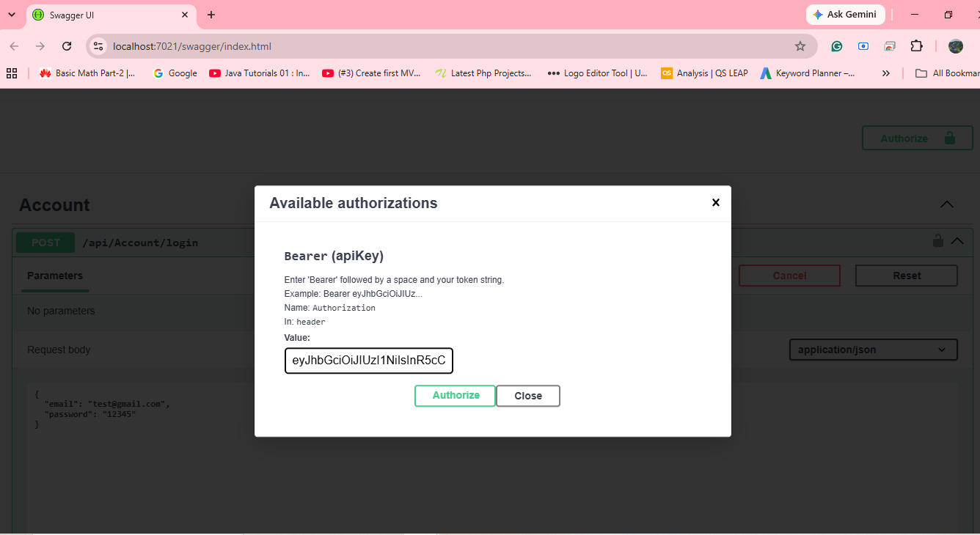Switch to the Parameters tab
980x535 pixels.
tap(55, 276)
